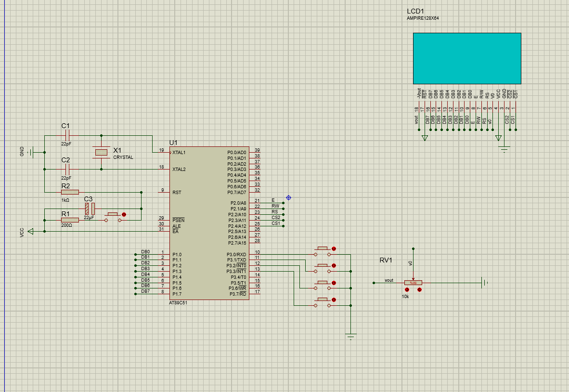
Task: Click the P0.0/AD0 pin label
Action: point(236,153)
